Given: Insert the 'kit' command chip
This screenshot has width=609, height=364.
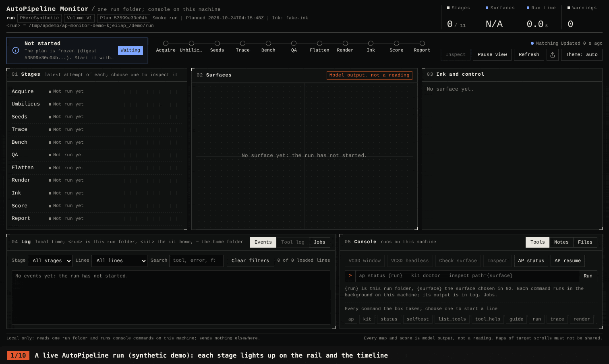Looking at the screenshot, I should click(367, 319).
